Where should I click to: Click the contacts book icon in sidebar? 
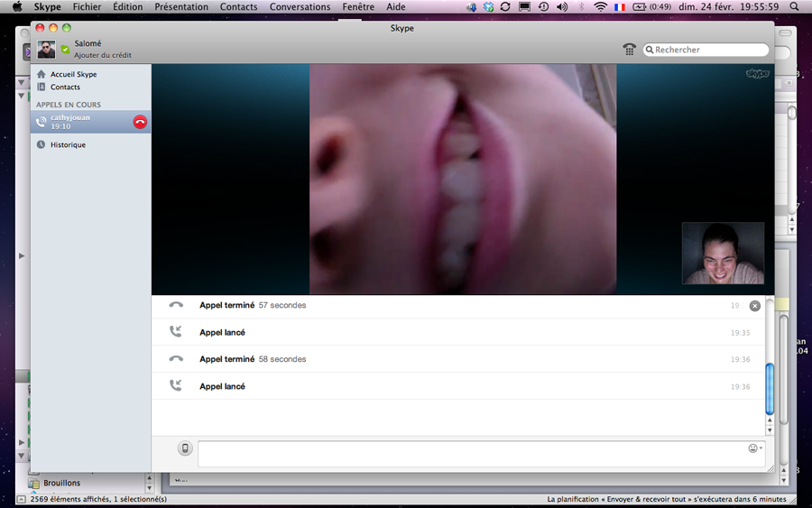click(x=41, y=87)
